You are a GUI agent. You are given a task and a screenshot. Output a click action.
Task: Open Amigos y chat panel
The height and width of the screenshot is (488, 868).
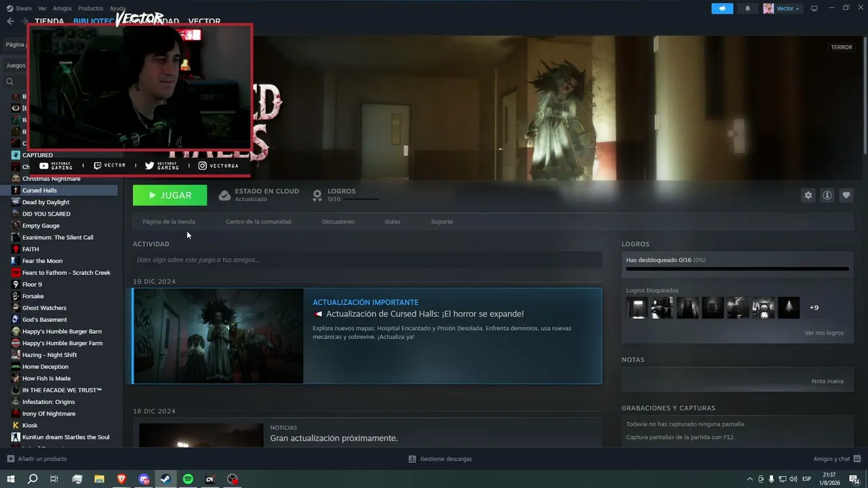(837, 459)
